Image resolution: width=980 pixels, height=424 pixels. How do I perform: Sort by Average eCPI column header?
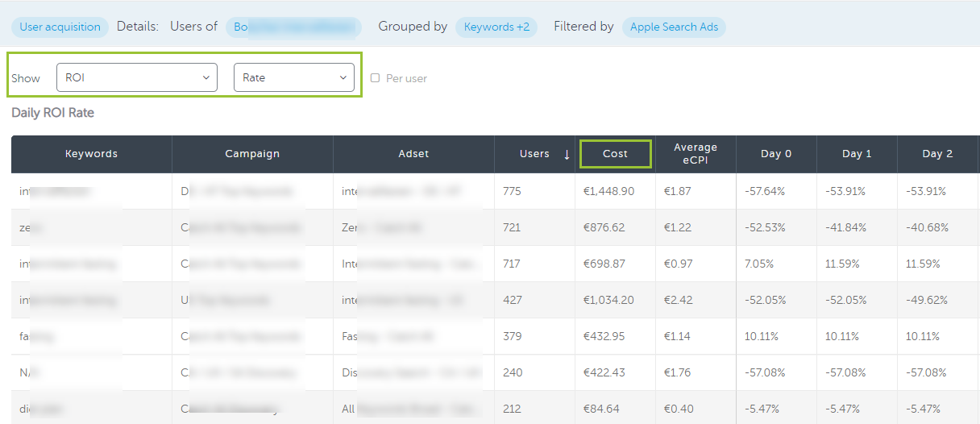click(x=696, y=154)
